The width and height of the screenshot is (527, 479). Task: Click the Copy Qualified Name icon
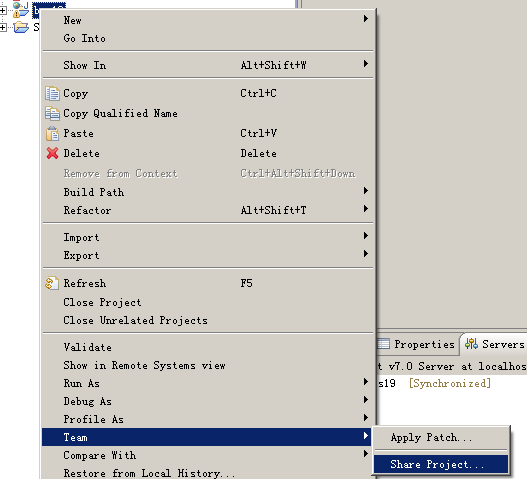tap(52, 114)
